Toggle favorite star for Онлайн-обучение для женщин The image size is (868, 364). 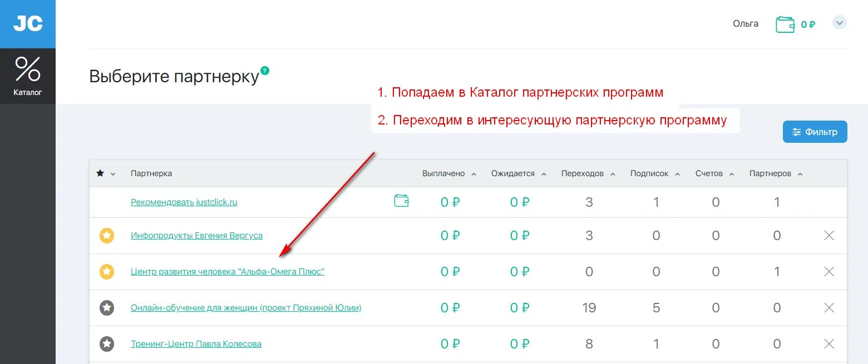point(107,308)
